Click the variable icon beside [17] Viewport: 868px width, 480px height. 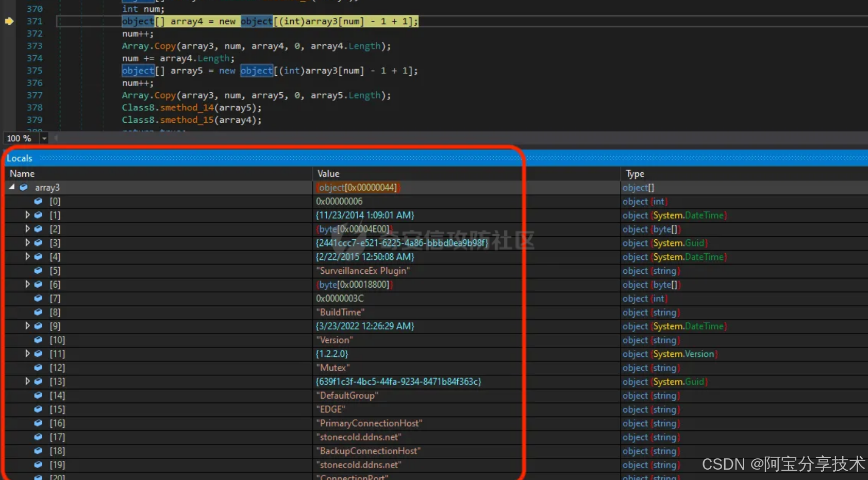tap(38, 437)
